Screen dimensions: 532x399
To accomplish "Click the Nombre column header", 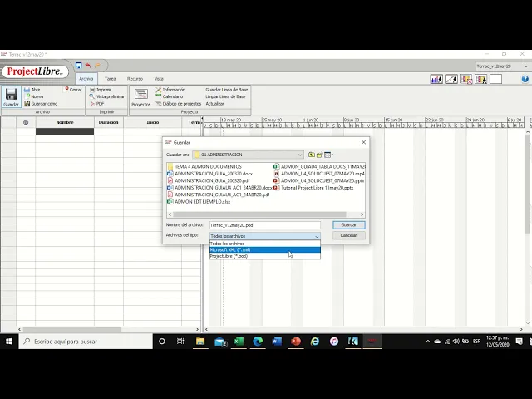I will coord(65,122).
